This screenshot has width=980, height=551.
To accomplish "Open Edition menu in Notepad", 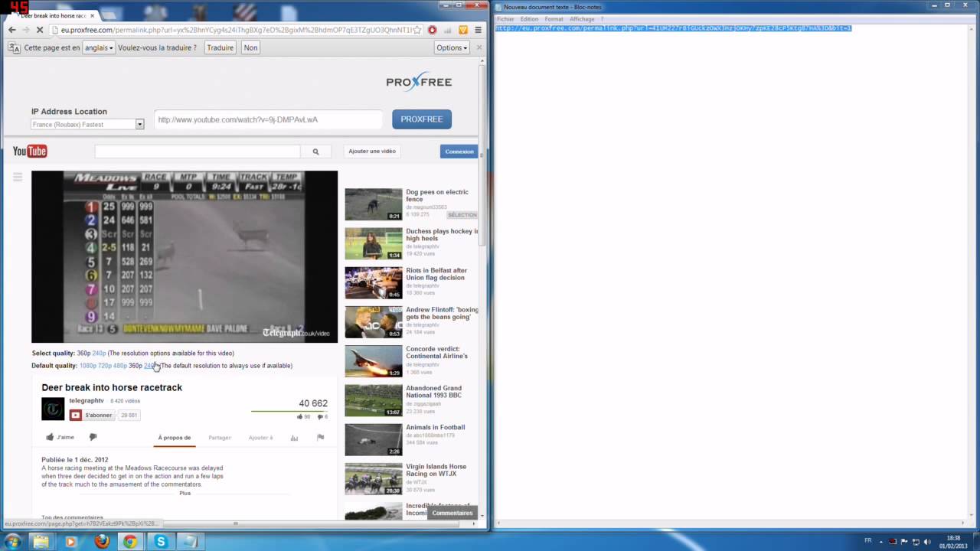I will pos(529,18).
